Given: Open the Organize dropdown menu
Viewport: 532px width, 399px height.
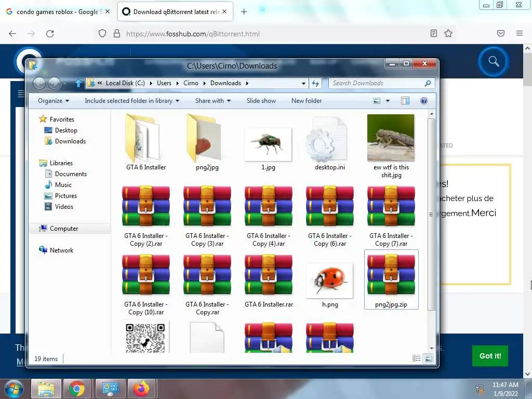Looking at the screenshot, I should 54,101.
